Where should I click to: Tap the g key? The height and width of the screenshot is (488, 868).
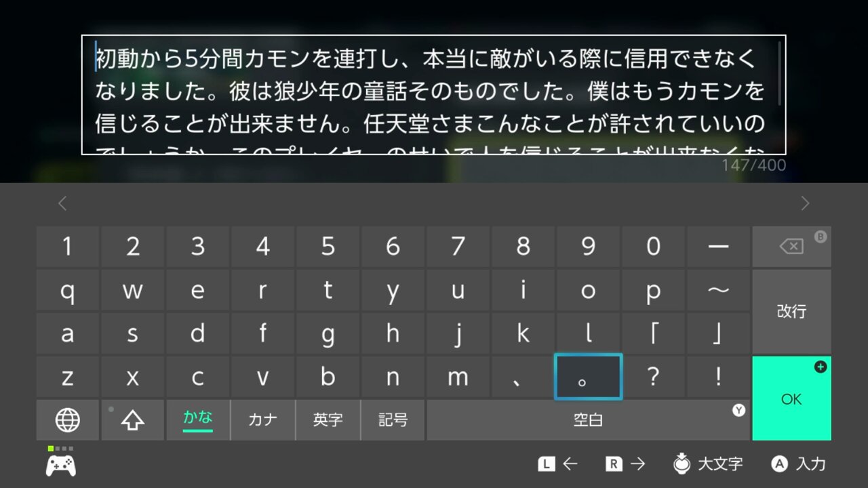pos(328,333)
